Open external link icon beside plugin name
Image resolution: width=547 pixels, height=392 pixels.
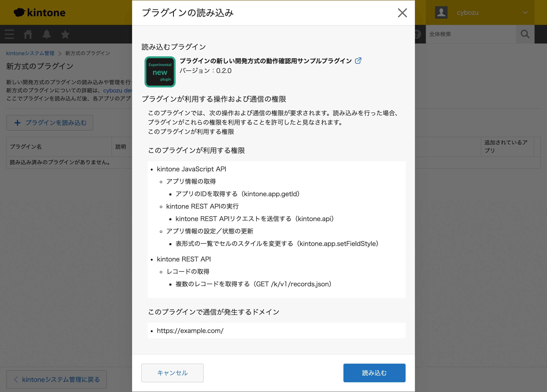click(358, 61)
